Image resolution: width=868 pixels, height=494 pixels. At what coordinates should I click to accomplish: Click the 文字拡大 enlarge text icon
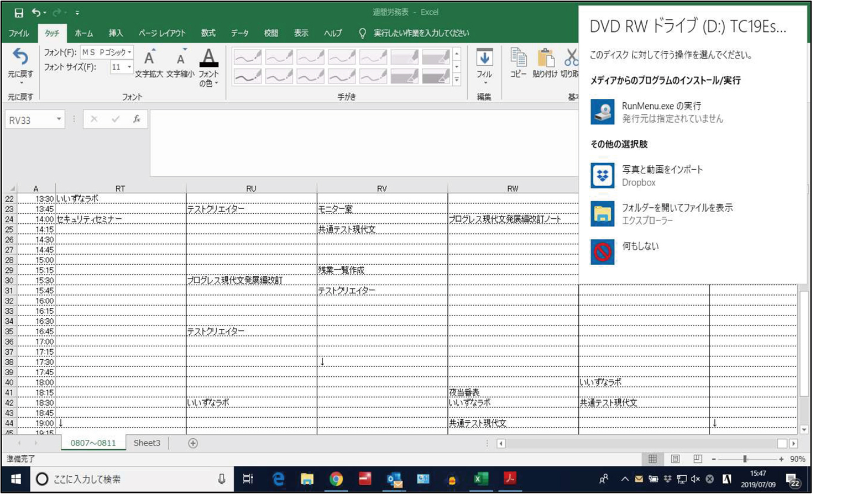pyautogui.click(x=149, y=59)
